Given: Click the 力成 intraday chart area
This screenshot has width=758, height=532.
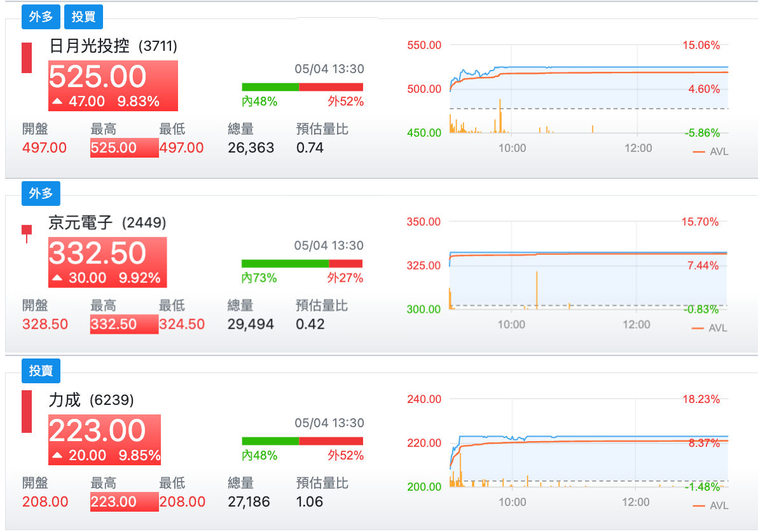Looking at the screenshot, I should (x=589, y=442).
